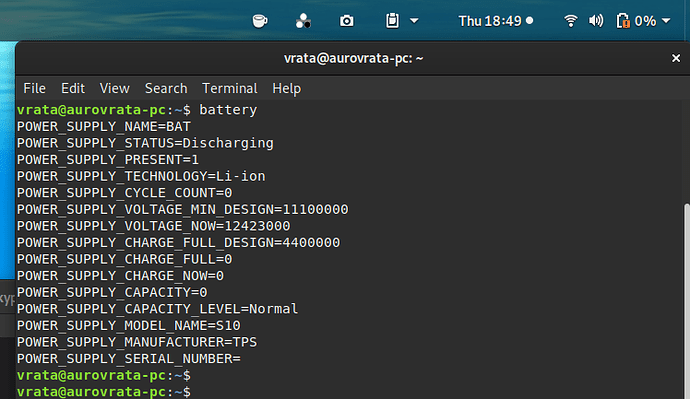Open the three-circles tray indicator icon
This screenshot has height=399, width=690.
coord(303,21)
